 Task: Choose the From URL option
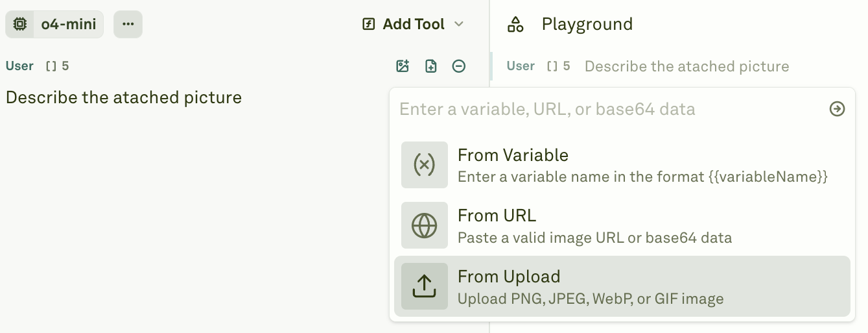click(x=622, y=225)
